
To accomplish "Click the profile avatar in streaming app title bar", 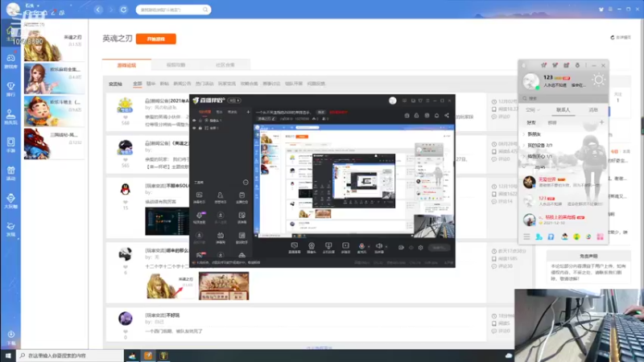I will pos(393,101).
